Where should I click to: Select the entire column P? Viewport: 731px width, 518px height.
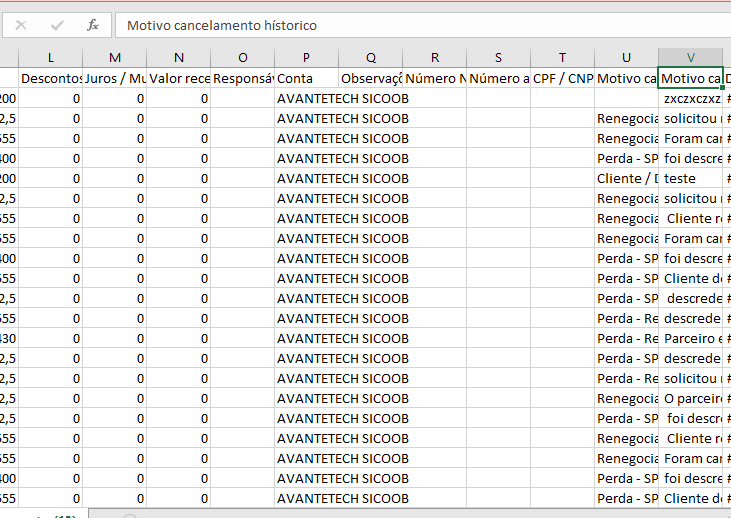tap(306, 58)
